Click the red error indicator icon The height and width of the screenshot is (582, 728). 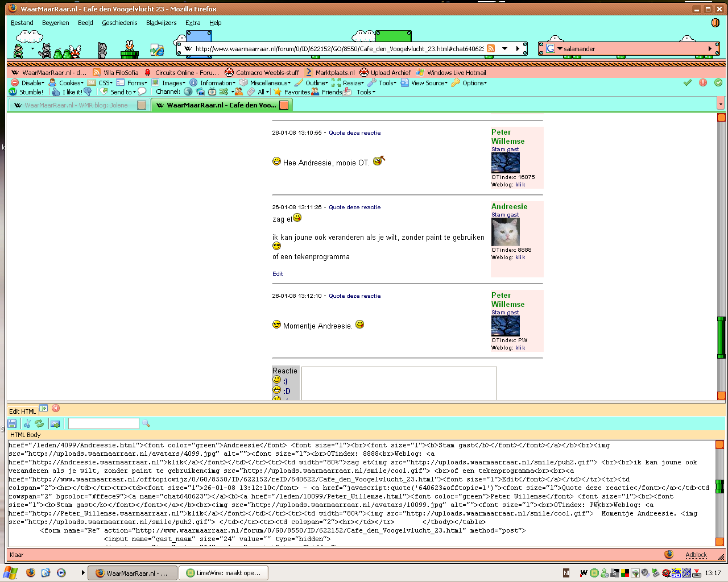[x=703, y=82]
